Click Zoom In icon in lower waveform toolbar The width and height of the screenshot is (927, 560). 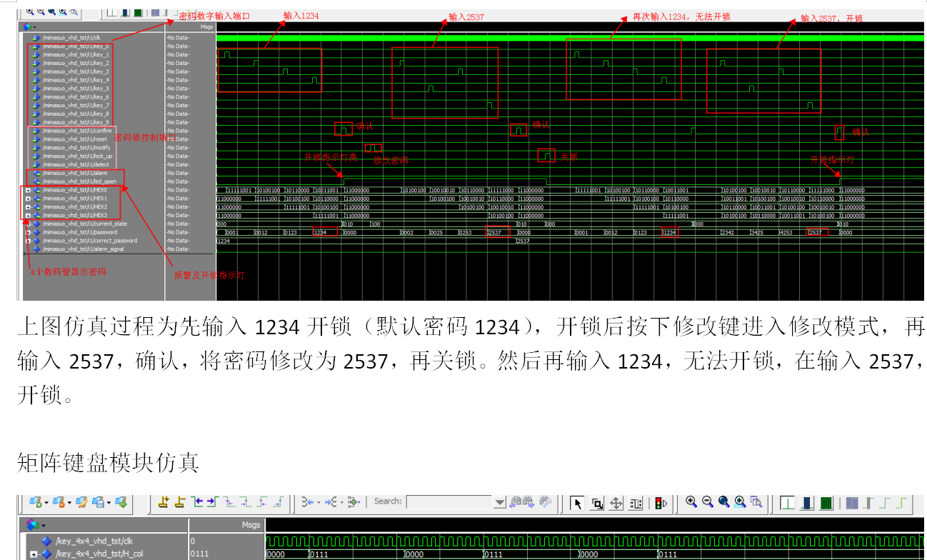691,502
